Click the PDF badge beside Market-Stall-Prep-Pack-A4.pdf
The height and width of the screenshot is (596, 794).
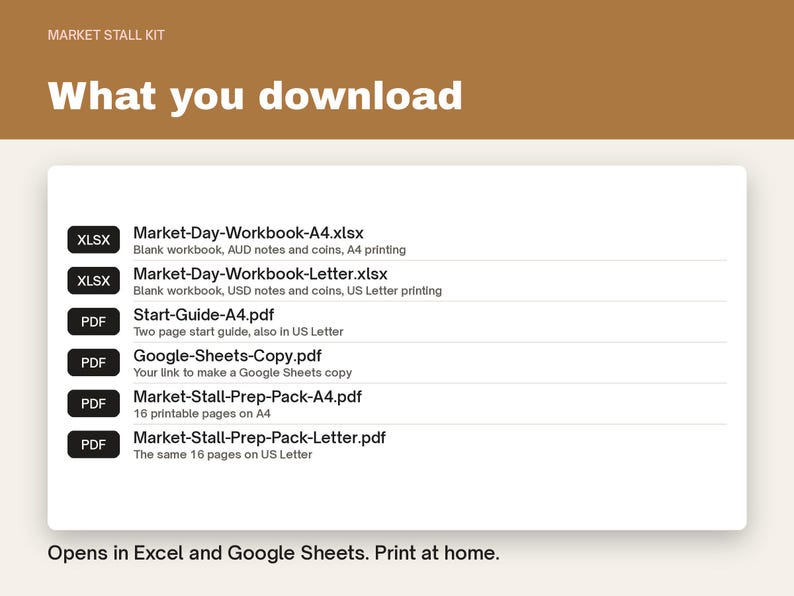point(94,404)
